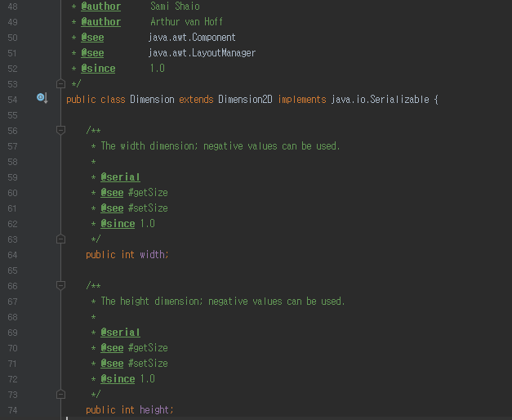The height and width of the screenshot is (420, 512).
Task: Click the Dimension class name
Action: [152, 100]
